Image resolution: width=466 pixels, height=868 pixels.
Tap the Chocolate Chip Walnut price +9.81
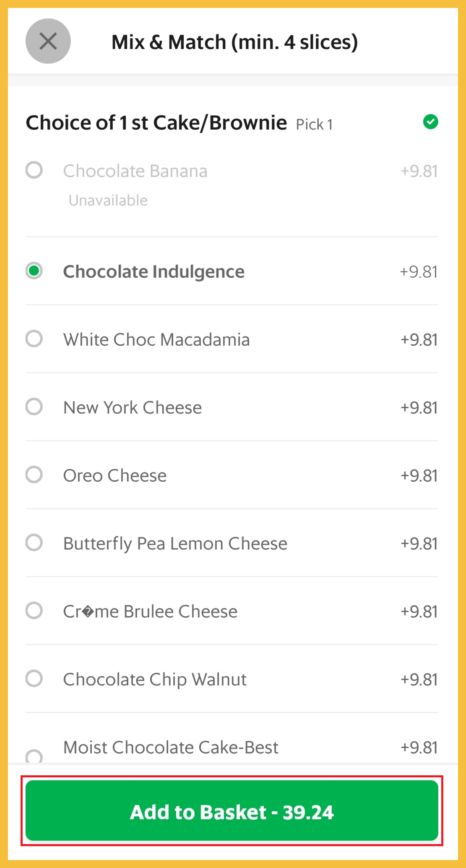pos(419,680)
